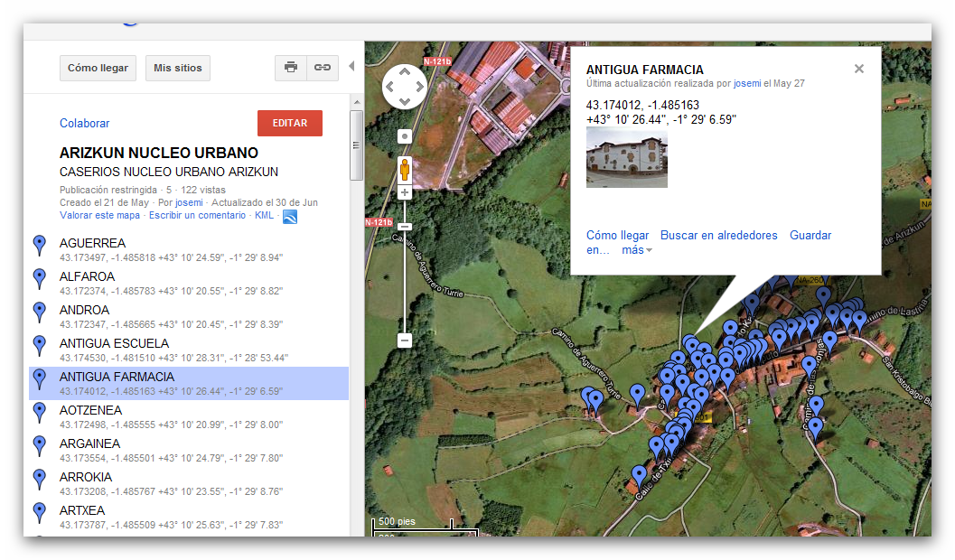This screenshot has width=955, height=560.
Task: Expand the 'más' dropdown
Action: 636,250
